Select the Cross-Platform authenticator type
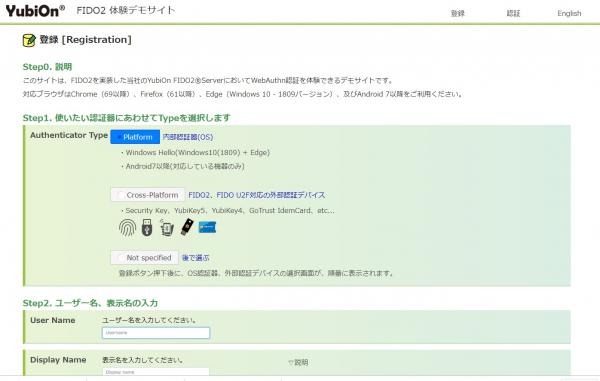Image resolution: width=600 pixels, height=381 pixels. tap(148, 195)
